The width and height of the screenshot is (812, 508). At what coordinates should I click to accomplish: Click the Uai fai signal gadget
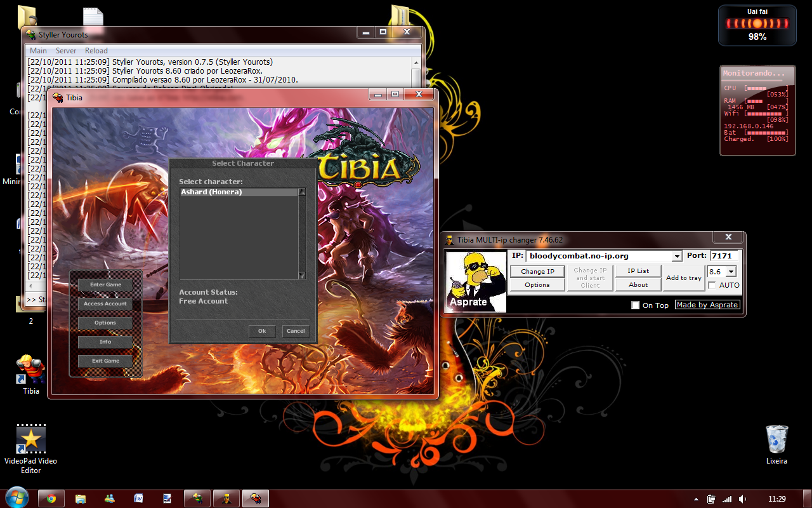757,25
